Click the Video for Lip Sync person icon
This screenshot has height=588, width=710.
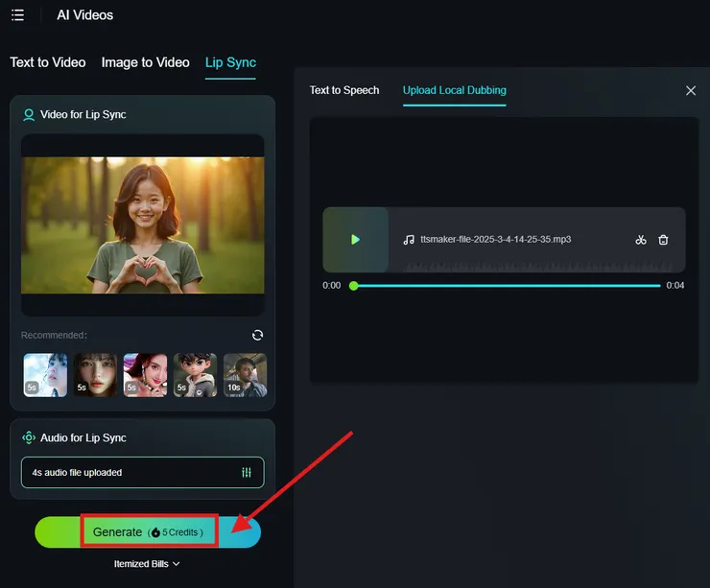pos(29,115)
